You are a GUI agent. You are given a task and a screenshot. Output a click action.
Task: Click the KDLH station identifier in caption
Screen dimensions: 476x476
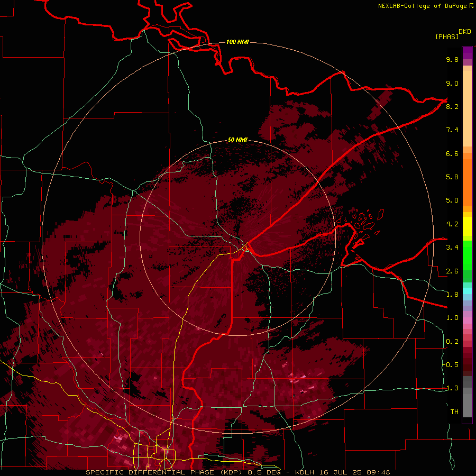click(304, 472)
